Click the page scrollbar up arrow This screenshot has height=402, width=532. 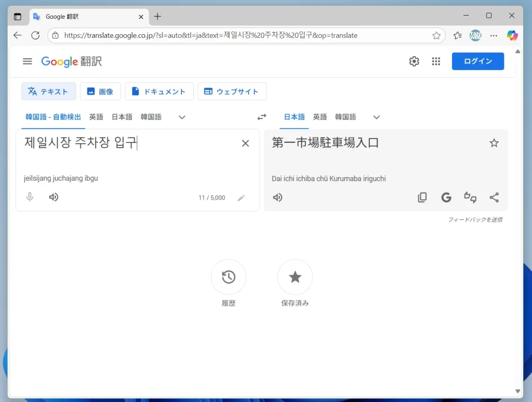[517, 51]
